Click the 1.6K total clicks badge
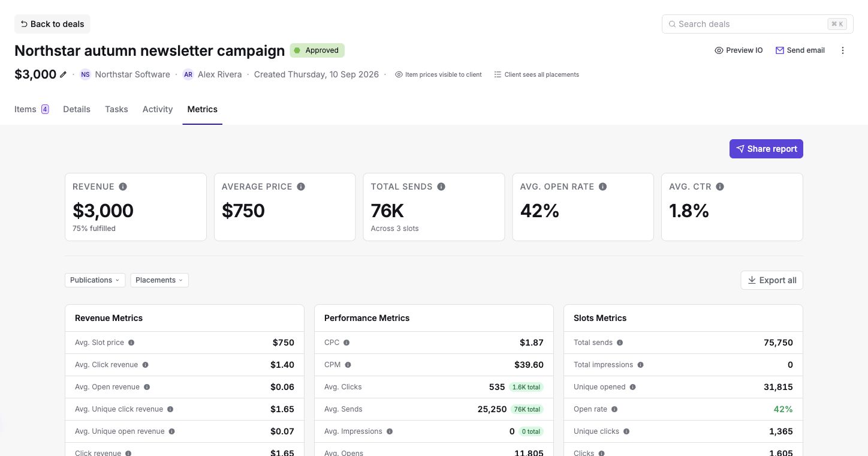868x456 pixels. click(x=526, y=387)
